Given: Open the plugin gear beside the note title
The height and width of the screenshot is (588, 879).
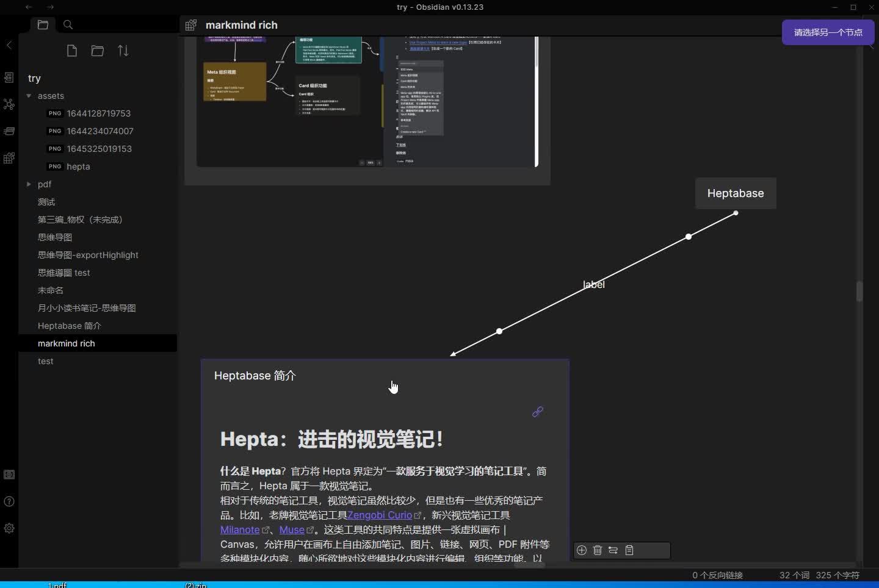Looking at the screenshot, I should [x=191, y=25].
